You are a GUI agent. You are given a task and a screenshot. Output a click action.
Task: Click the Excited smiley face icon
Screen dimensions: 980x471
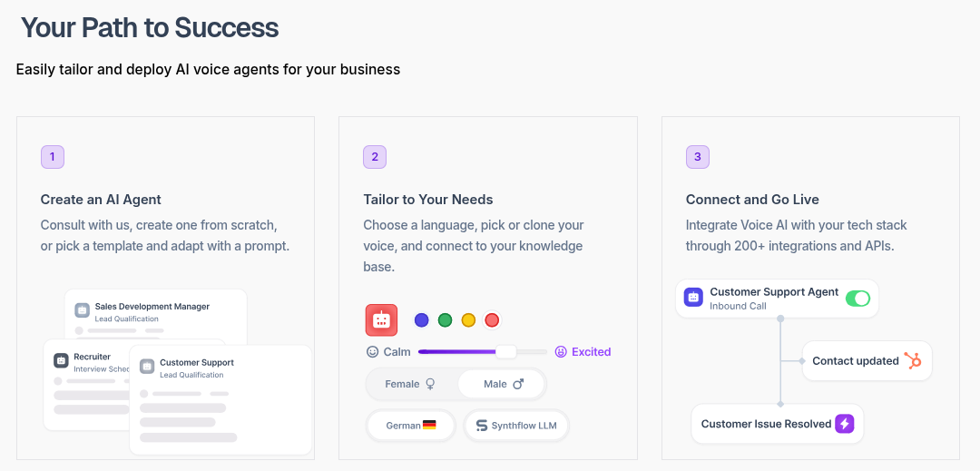tap(561, 351)
